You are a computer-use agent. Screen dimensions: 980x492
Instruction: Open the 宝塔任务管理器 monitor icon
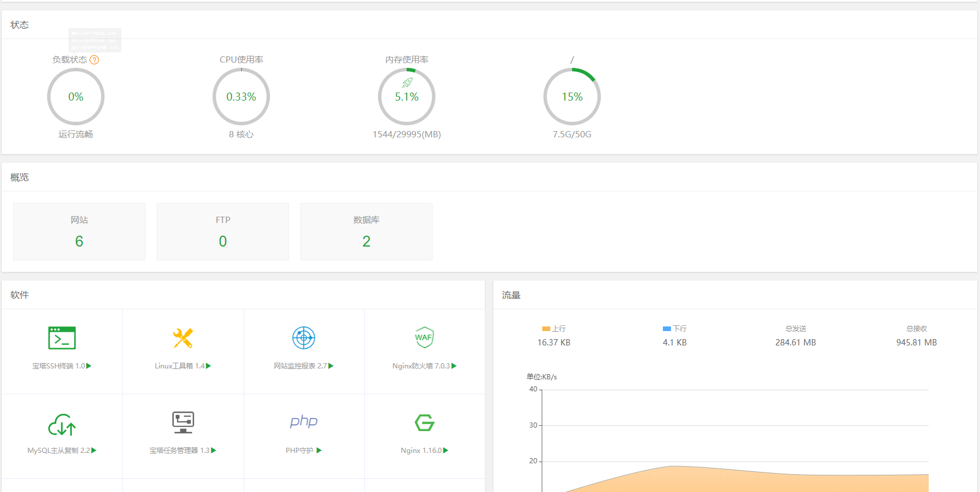click(x=183, y=422)
